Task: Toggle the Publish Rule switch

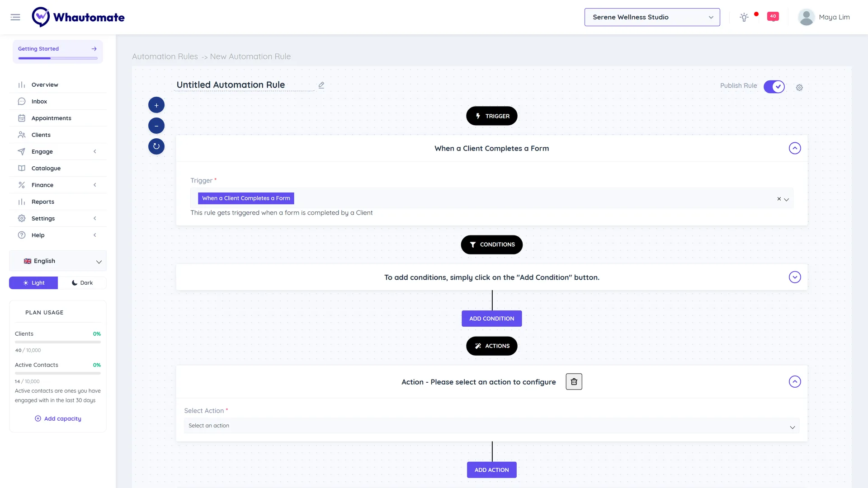Action: point(774,87)
